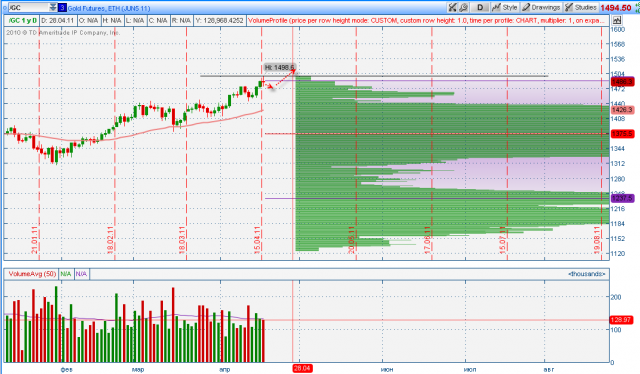This screenshot has height=374, width=640.
Task: Open Style menu with line chart icon
Action: click(x=505, y=7)
